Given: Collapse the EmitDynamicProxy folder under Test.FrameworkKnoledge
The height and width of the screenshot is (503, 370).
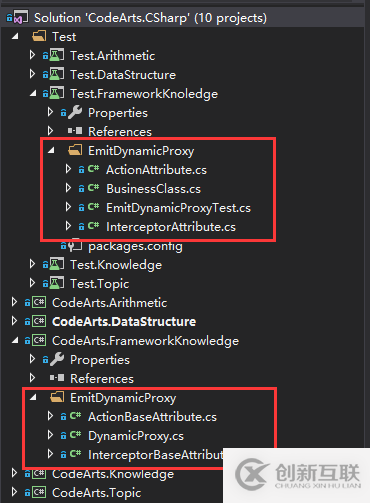Looking at the screenshot, I should pos(51,151).
